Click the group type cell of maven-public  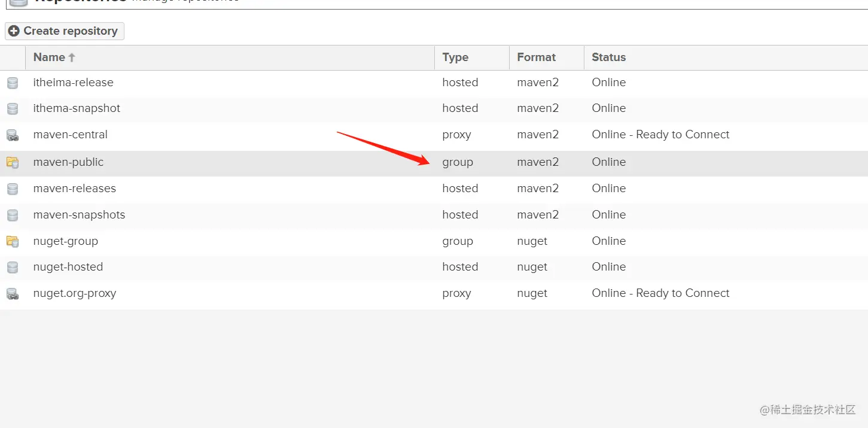pyautogui.click(x=458, y=162)
